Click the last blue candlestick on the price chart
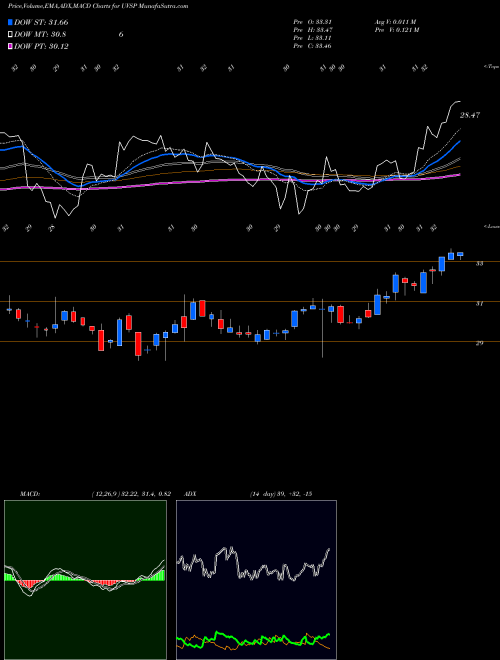Viewport: 500px width, 660px height. 460,254
